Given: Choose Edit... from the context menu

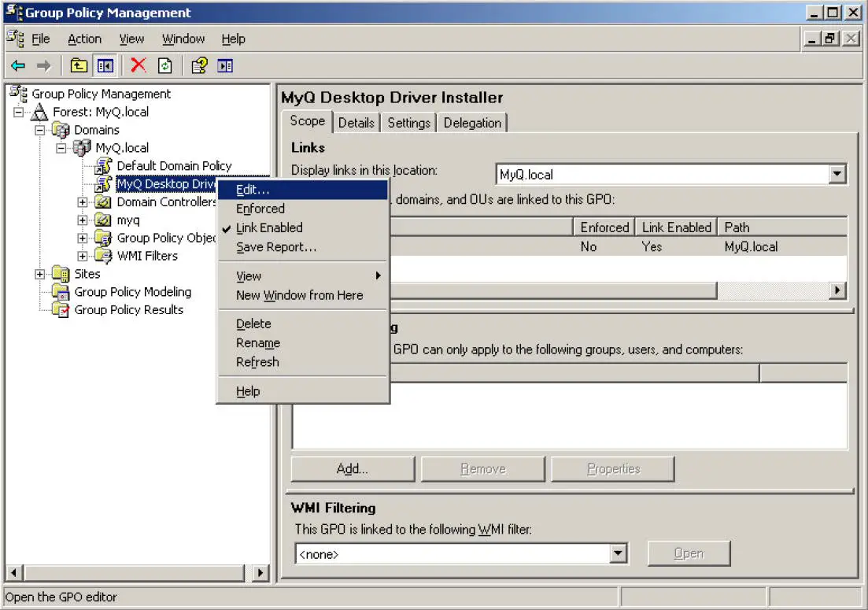Looking at the screenshot, I should 253,190.
